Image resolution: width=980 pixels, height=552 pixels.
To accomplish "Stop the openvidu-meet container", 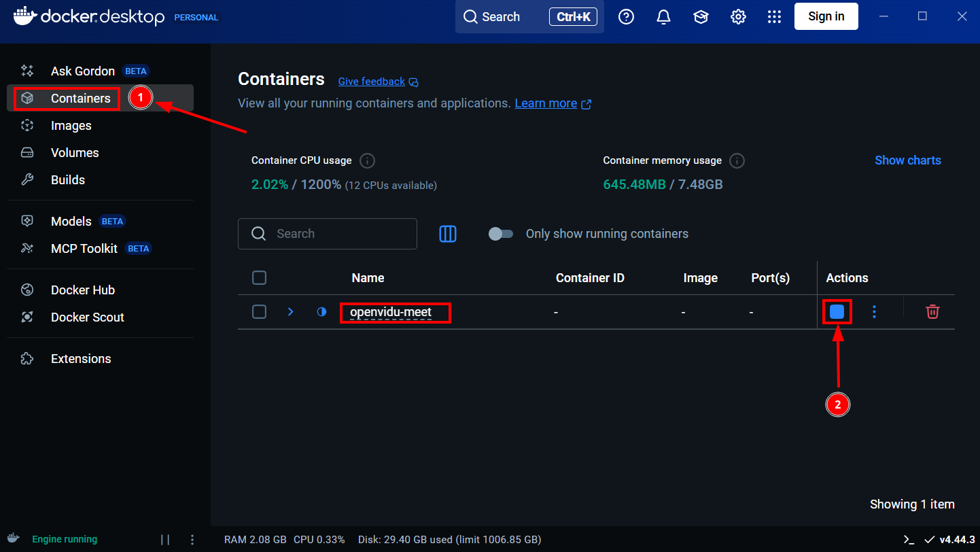I will (837, 312).
